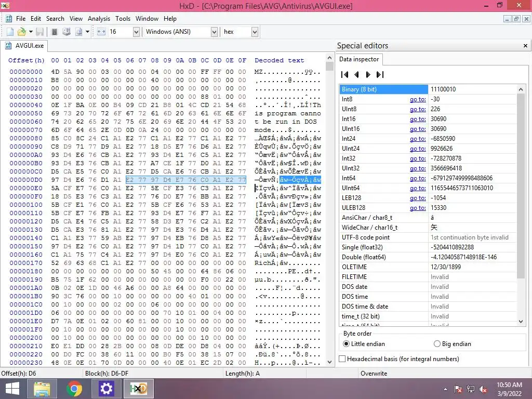Open dropdown arrow next to disk image icon

tap(87, 32)
